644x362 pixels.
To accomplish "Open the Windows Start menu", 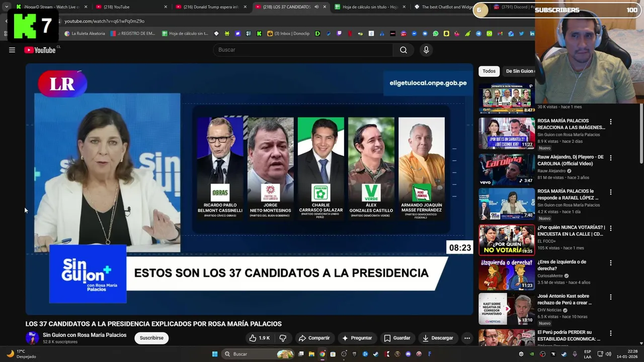I will click(215, 354).
